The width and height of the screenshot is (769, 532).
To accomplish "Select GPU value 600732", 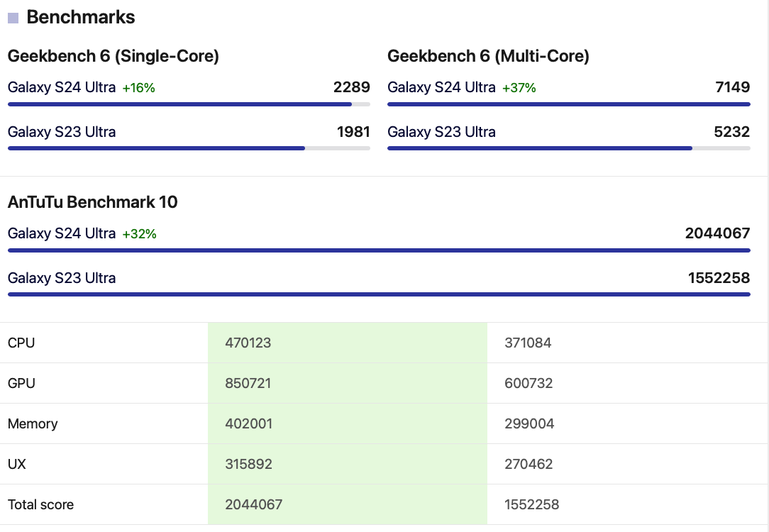I will click(x=529, y=384).
